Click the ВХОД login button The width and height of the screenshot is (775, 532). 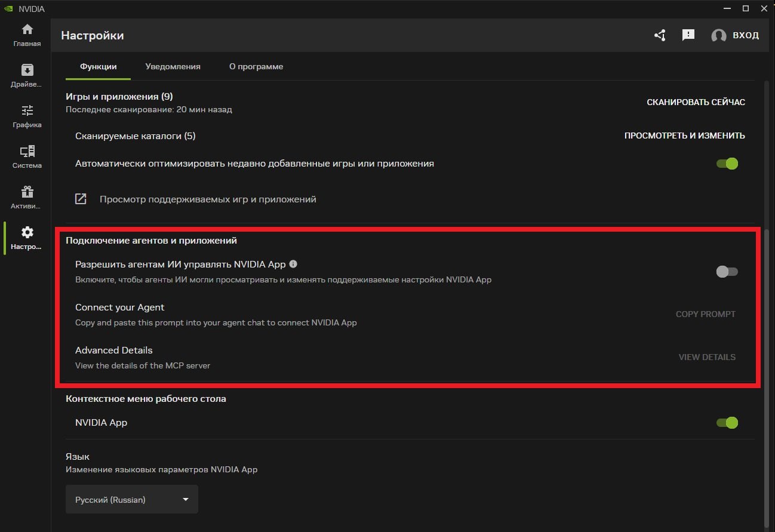pyautogui.click(x=746, y=35)
